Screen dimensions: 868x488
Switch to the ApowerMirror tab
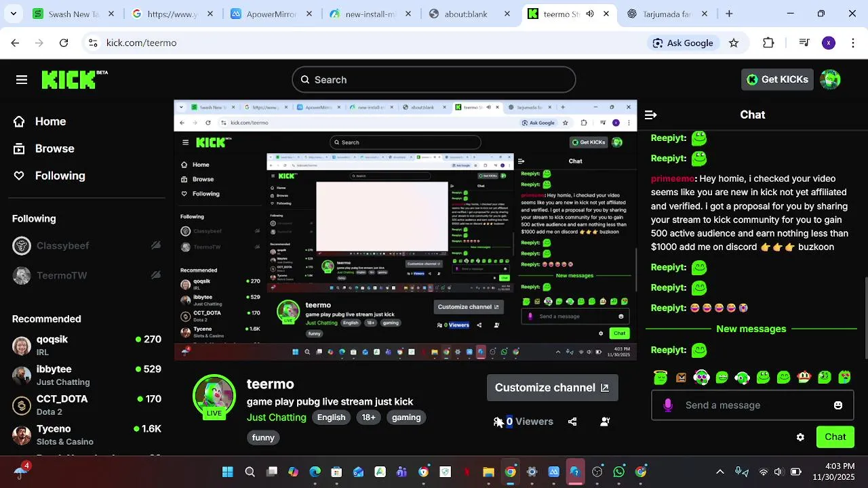click(x=271, y=14)
